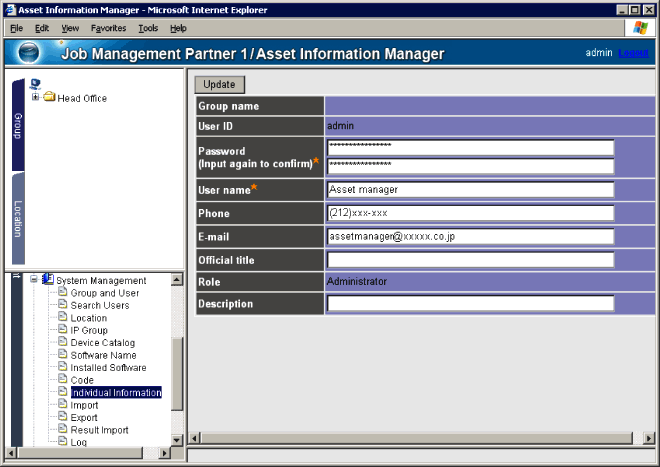Switch to the Location side tab
Image resolution: width=660 pixels, height=467 pixels.
[18, 218]
